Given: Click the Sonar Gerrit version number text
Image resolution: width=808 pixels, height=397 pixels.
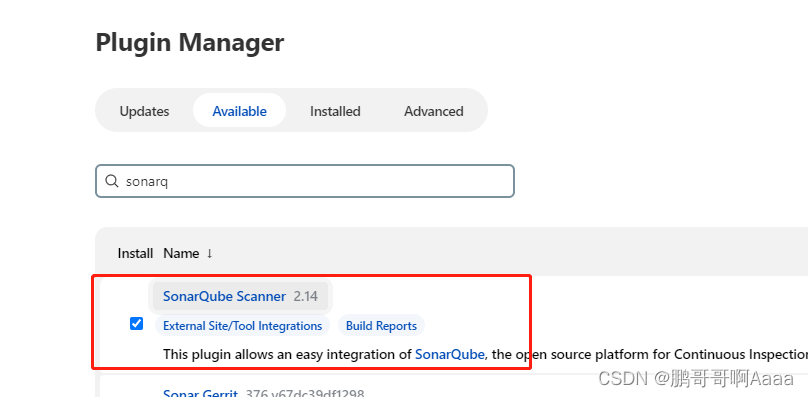Looking at the screenshot, I should (305, 393).
